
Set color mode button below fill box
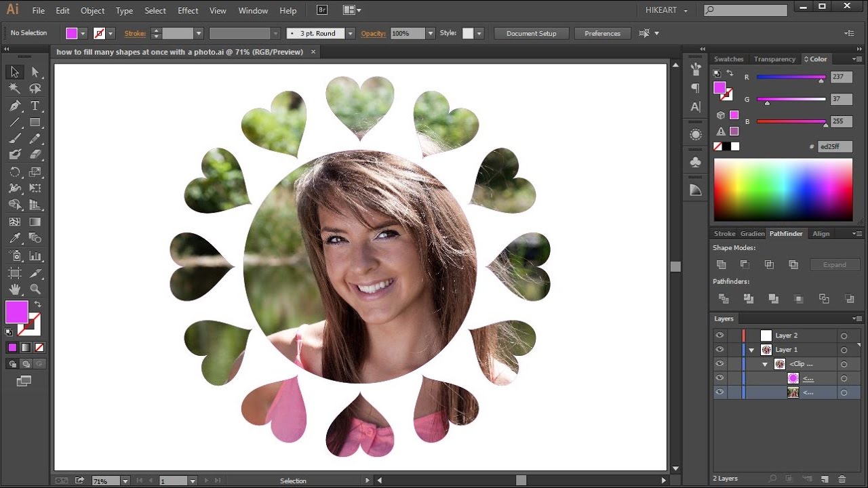(x=12, y=348)
